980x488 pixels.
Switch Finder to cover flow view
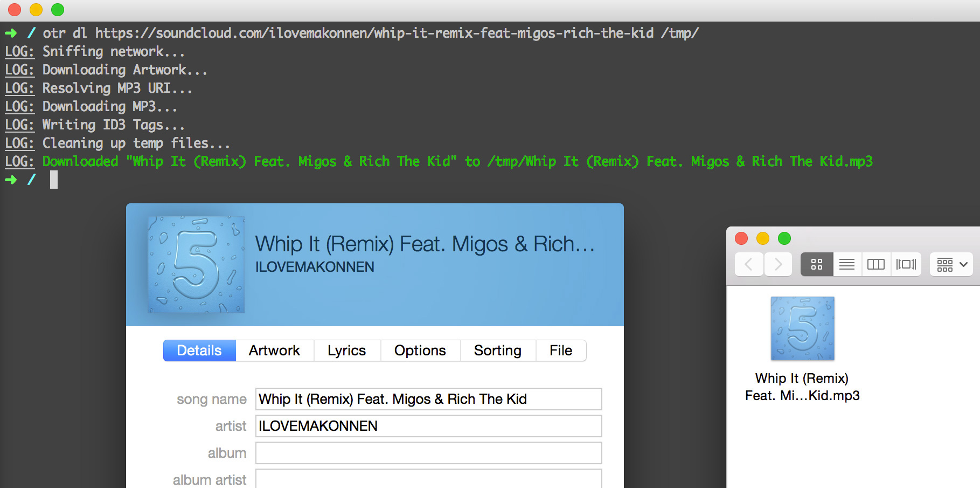pos(906,264)
